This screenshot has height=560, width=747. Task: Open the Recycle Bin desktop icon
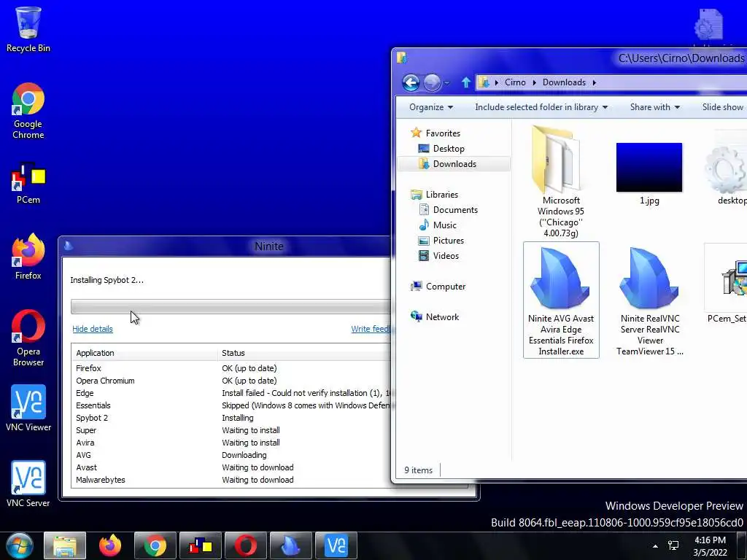pos(28,28)
